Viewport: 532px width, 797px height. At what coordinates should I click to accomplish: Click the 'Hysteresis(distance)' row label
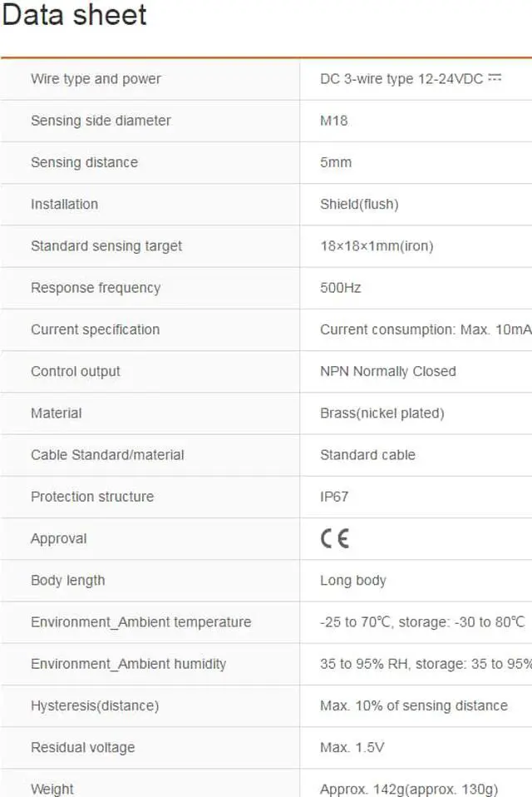click(x=95, y=705)
